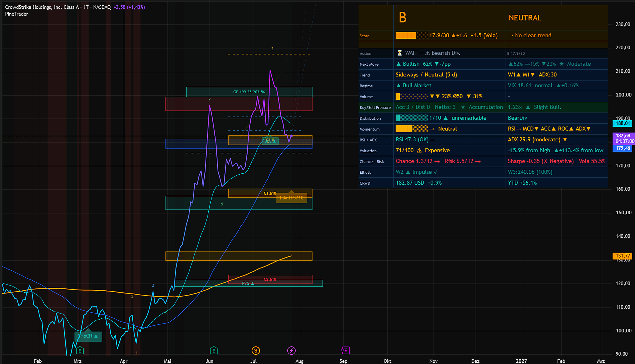Click the CrowdStrike Holdings symbol title
Viewport: 635px width, 364px height.
pos(42,7)
